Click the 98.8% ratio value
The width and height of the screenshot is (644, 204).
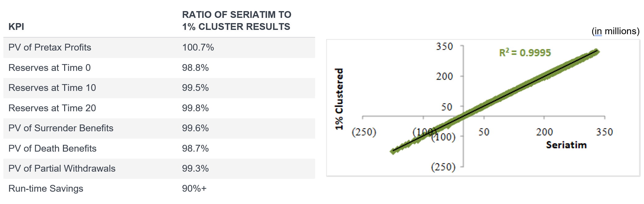click(195, 68)
